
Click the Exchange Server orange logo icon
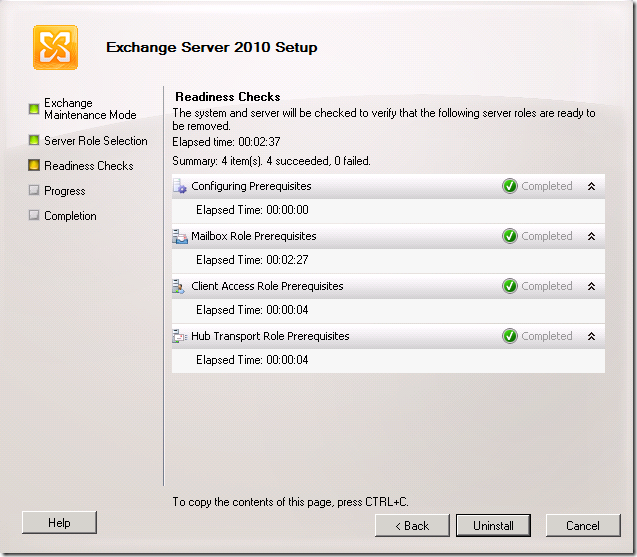[55, 48]
